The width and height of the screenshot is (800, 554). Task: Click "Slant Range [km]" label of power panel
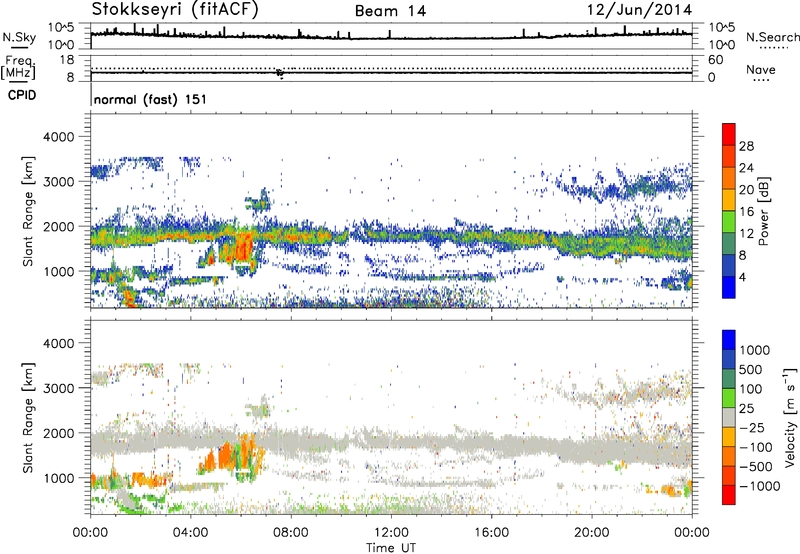[x=28, y=211]
